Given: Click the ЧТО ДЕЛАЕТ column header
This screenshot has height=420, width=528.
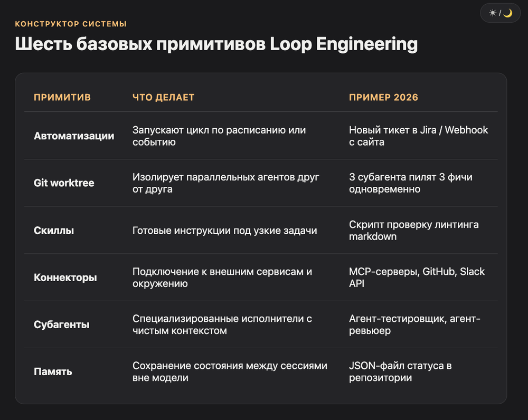Looking at the screenshot, I should pyautogui.click(x=163, y=97).
